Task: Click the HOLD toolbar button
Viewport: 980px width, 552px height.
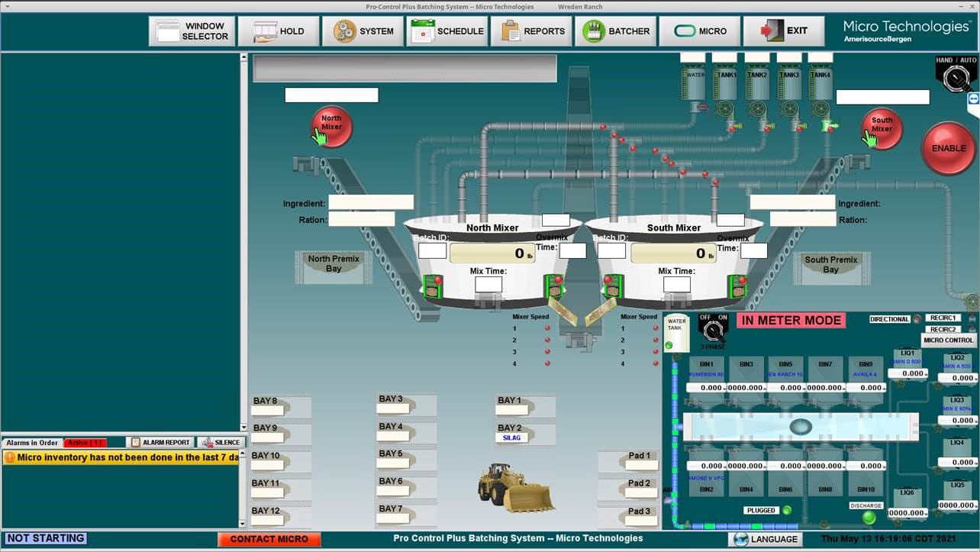Action: 279,31
